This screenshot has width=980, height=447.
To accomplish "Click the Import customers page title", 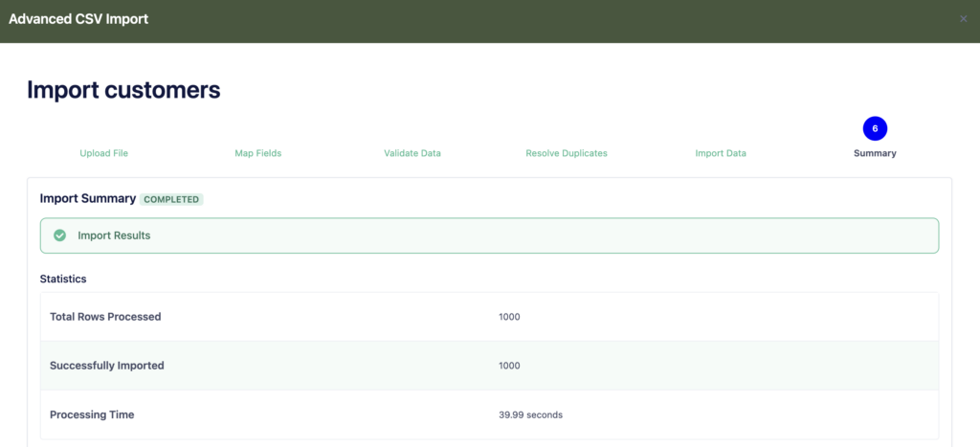I will point(123,90).
